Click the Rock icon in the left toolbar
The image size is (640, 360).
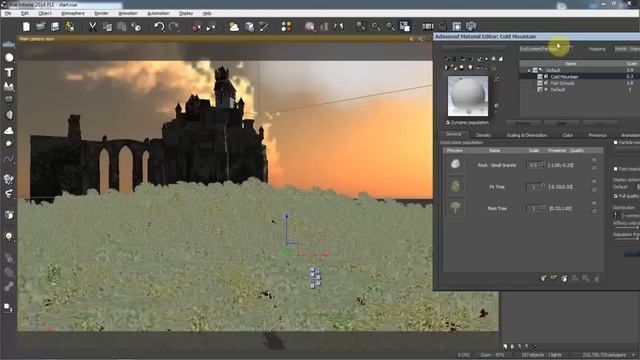tap(9, 116)
